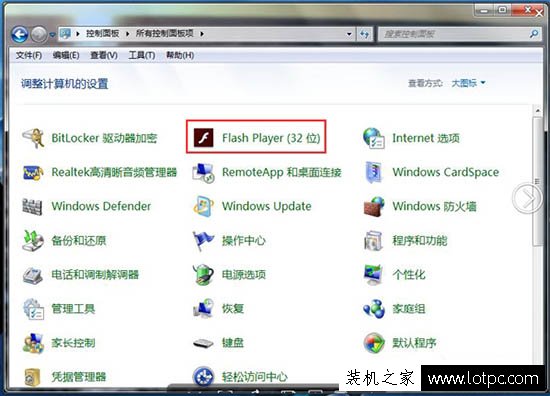Open the Windows 防火墙 icon

point(374,206)
